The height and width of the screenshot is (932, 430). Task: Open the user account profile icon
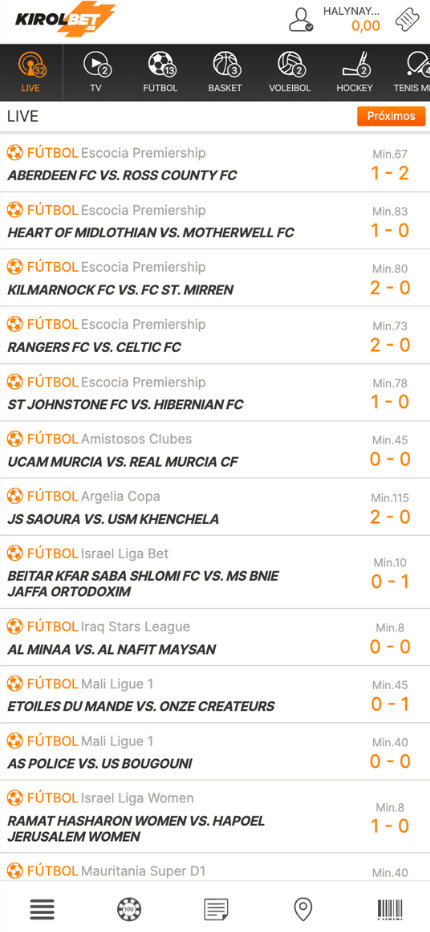[x=301, y=20]
